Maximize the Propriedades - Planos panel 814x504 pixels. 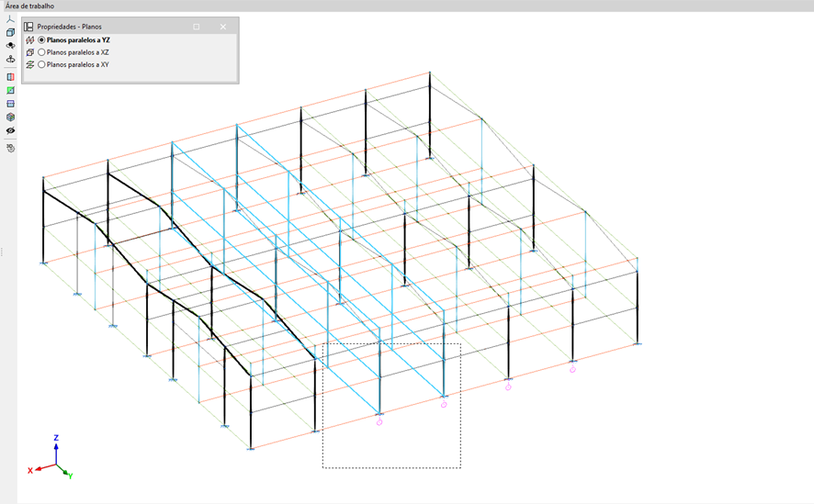coord(197,27)
